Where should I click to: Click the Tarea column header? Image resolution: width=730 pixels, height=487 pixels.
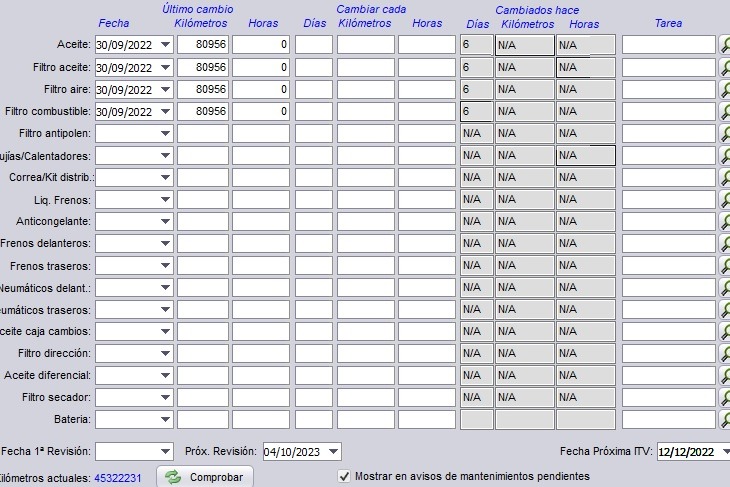[668, 23]
